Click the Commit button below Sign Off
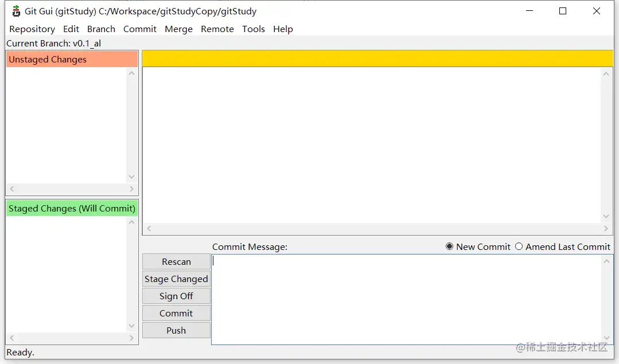The width and height of the screenshot is (619, 364). [x=176, y=313]
